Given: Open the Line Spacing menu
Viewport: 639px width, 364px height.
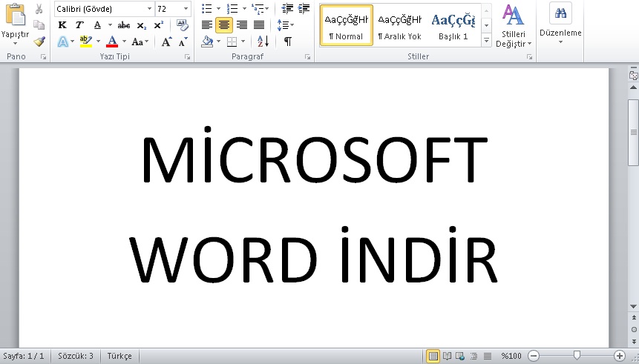Looking at the screenshot, I should [285, 25].
